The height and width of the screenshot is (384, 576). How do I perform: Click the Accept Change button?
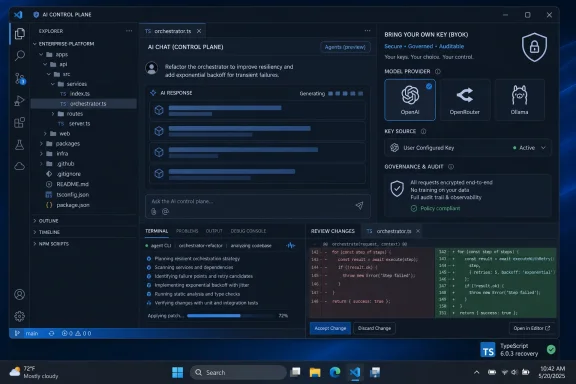[x=330, y=328]
